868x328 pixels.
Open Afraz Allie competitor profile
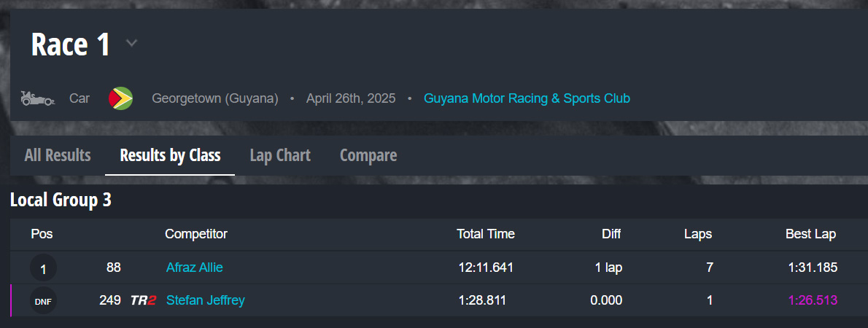[194, 268]
